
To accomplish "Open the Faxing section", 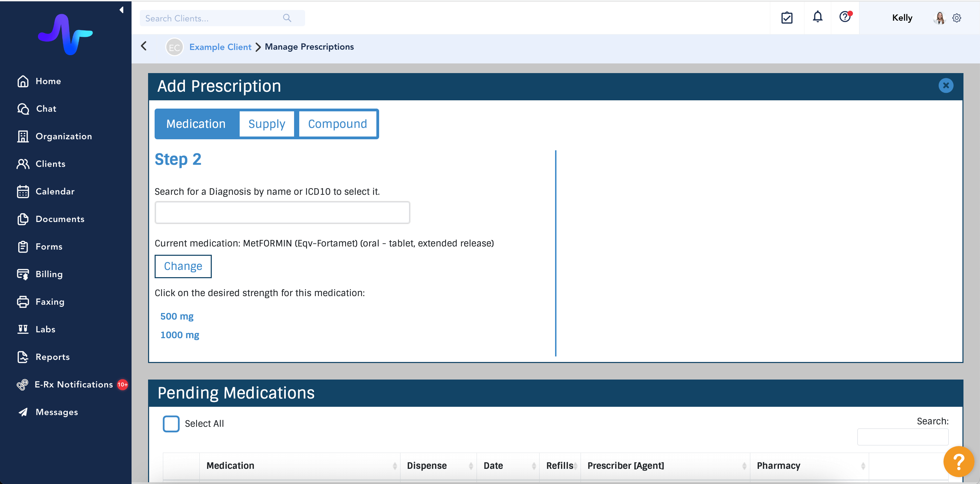I will pos(50,302).
